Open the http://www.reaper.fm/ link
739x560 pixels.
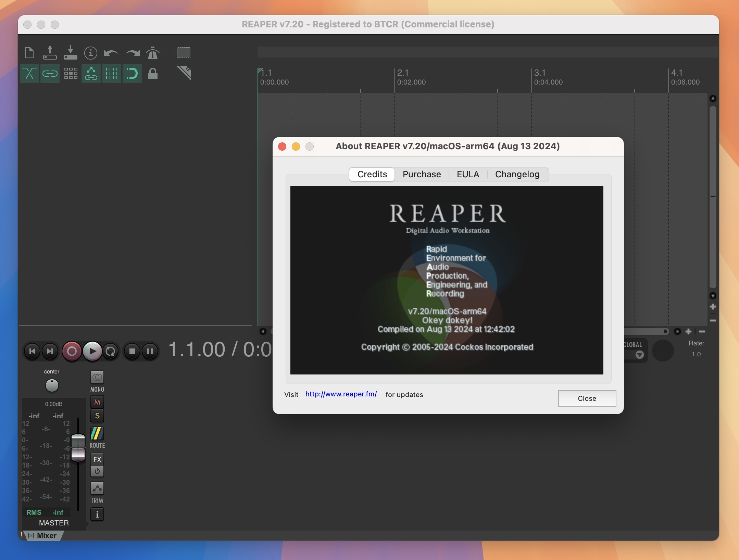341,394
